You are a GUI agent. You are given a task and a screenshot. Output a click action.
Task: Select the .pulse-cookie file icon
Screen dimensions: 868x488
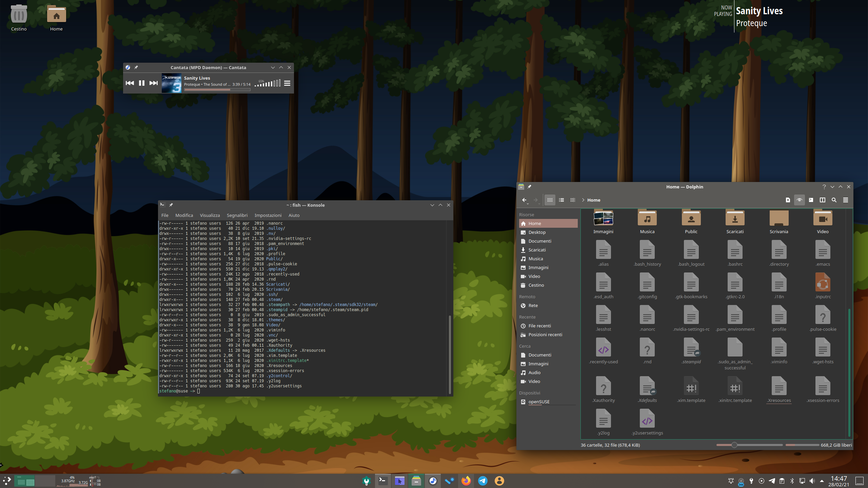click(823, 314)
